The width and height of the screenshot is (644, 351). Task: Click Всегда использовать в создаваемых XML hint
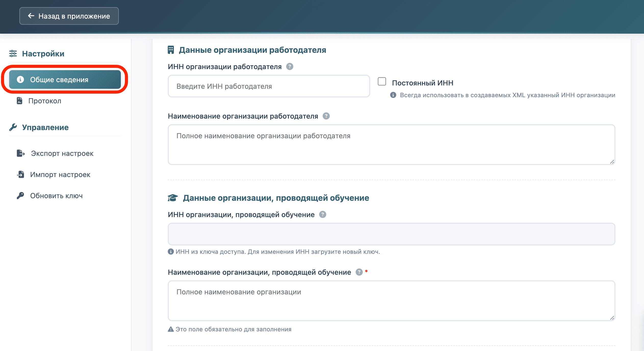click(508, 95)
